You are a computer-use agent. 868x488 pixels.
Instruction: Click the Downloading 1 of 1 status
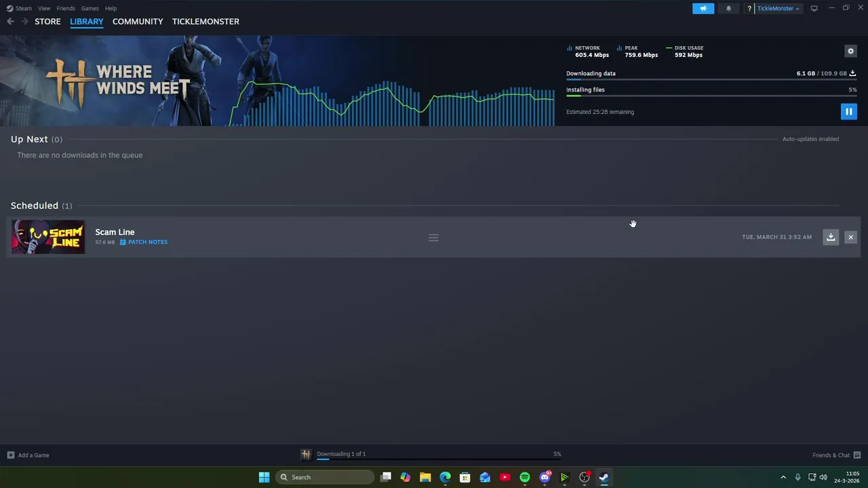coord(341,454)
